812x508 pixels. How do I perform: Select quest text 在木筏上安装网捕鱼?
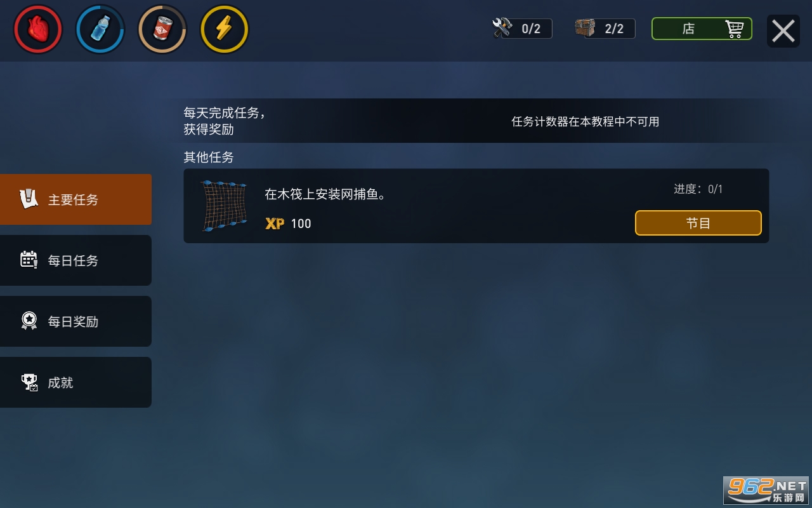(x=325, y=194)
